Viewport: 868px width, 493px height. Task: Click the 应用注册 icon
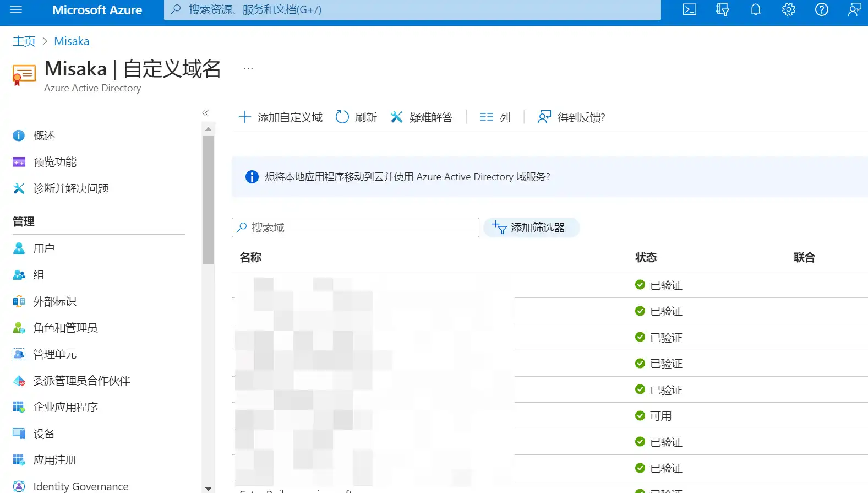pos(19,460)
